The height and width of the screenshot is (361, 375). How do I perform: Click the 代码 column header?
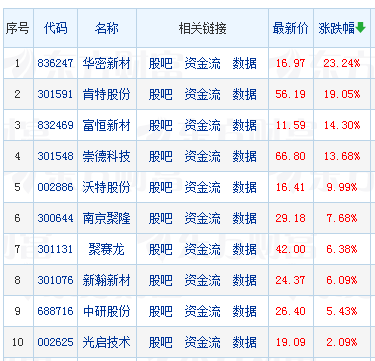[x=55, y=28]
